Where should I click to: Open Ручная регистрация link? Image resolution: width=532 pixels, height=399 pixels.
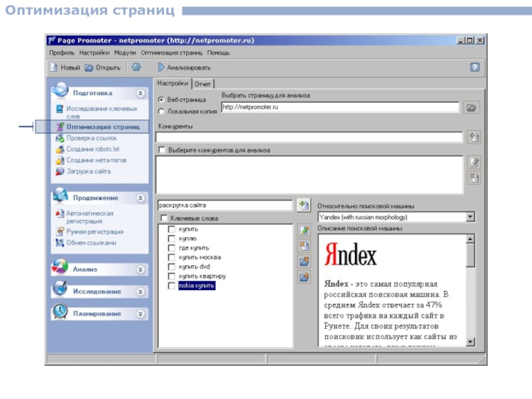click(95, 231)
